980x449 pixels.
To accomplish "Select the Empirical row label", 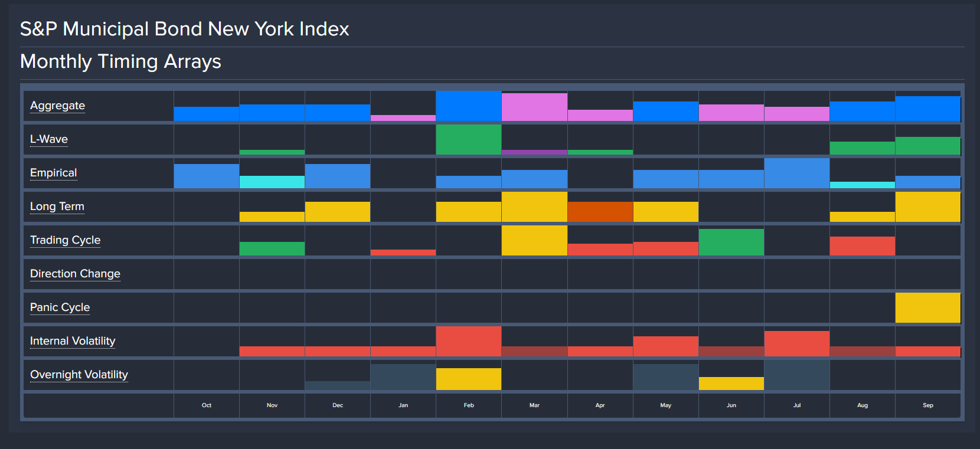I will pyautogui.click(x=53, y=173).
